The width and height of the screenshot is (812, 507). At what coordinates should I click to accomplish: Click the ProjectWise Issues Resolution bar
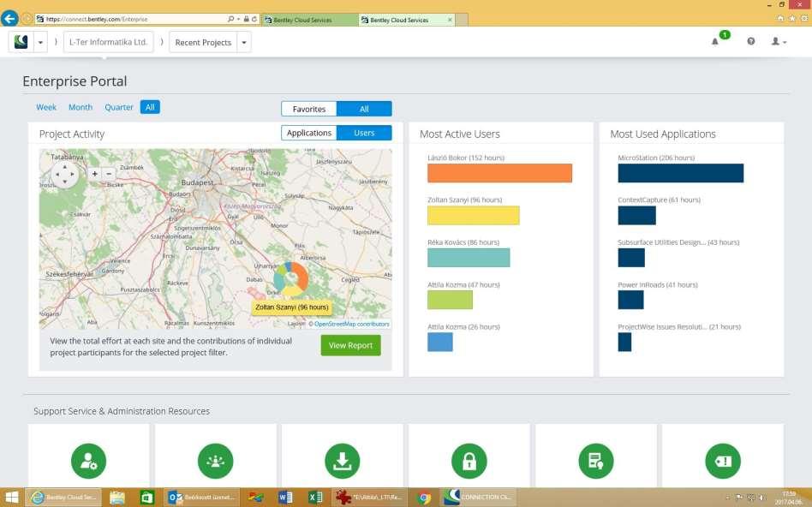pyautogui.click(x=624, y=343)
